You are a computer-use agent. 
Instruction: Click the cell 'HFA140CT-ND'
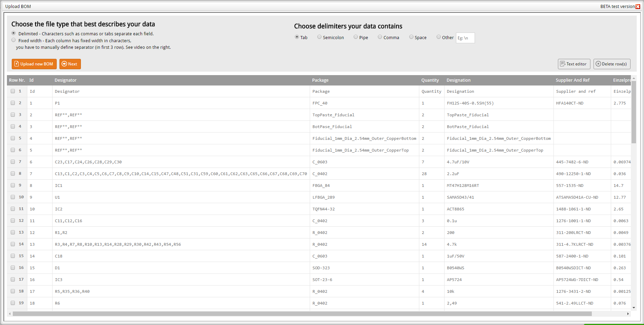(582, 103)
